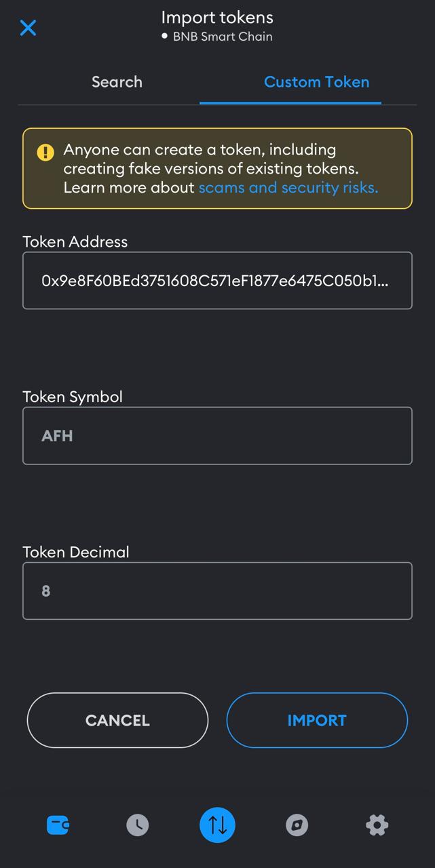Image resolution: width=435 pixels, height=868 pixels.
Task: Focus the Token Decimal field showing 8
Action: (217, 591)
